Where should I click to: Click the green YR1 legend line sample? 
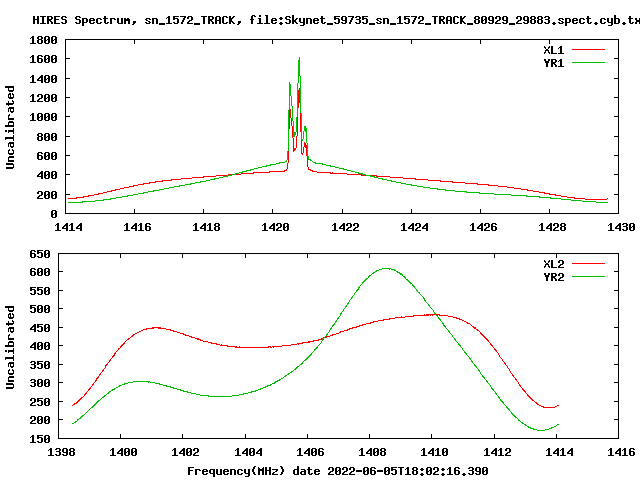(x=588, y=63)
